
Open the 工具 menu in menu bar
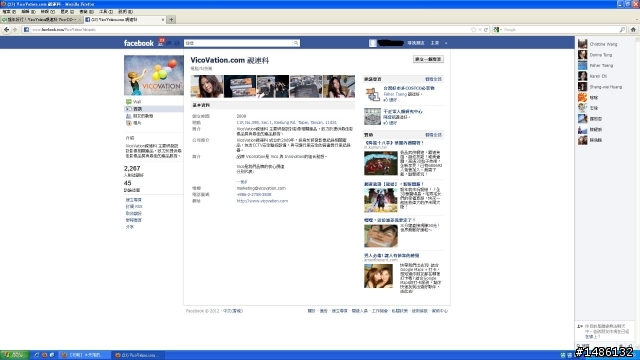[x=106, y=12]
